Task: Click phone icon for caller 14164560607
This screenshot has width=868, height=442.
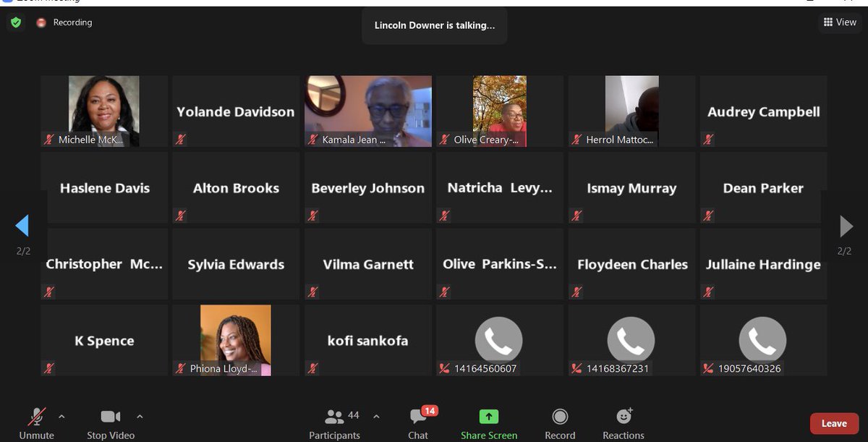Action: click(498, 339)
